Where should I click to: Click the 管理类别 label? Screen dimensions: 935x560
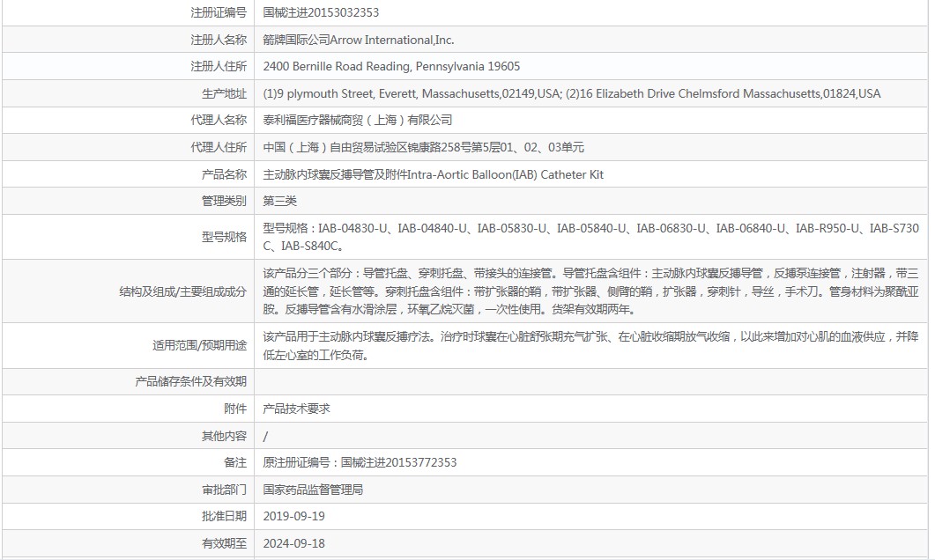click(224, 202)
